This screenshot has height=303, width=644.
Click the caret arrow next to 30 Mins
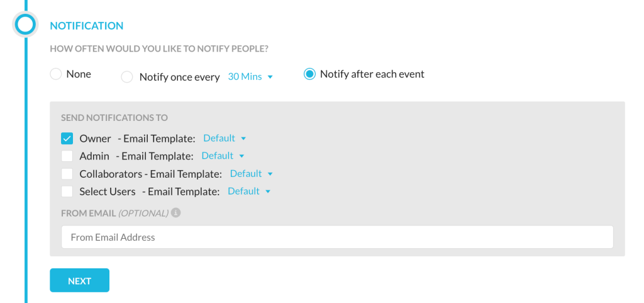270,77
